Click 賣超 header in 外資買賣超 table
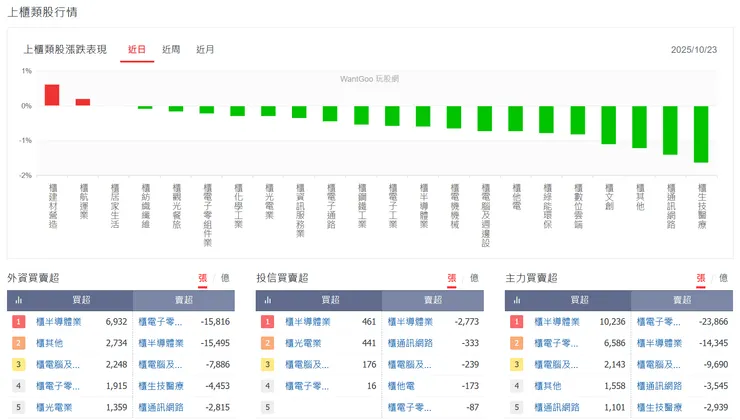 (184, 300)
